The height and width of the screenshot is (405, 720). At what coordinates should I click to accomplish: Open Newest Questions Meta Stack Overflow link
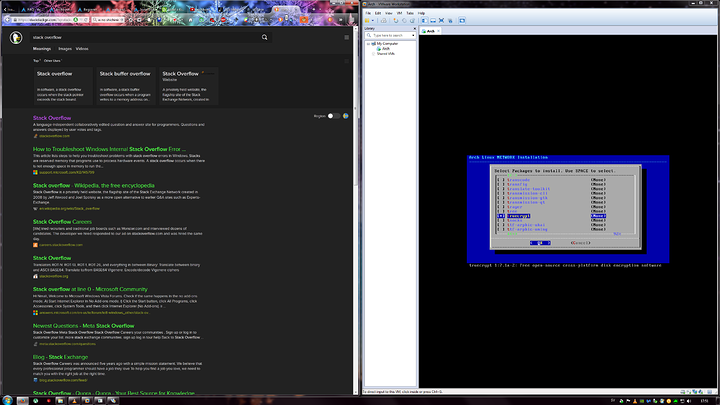pos(84,326)
